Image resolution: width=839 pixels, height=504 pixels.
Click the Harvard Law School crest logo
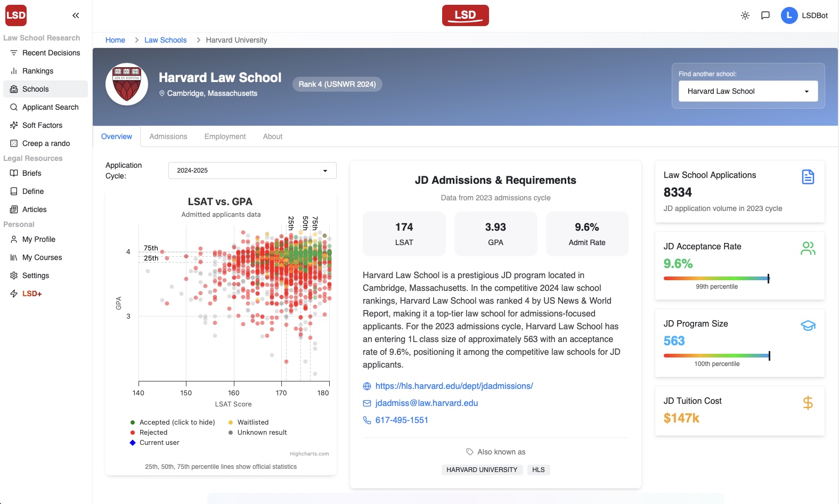pos(127,84)
